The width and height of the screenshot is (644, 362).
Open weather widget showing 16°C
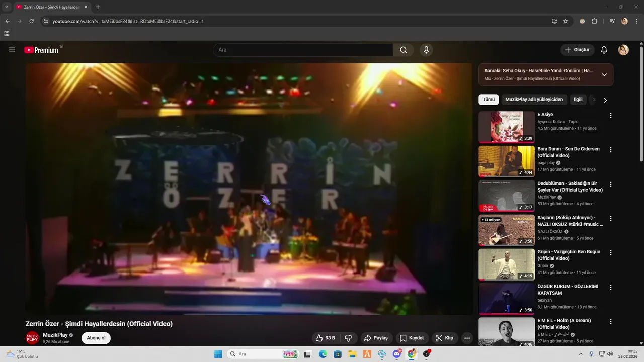22,354
